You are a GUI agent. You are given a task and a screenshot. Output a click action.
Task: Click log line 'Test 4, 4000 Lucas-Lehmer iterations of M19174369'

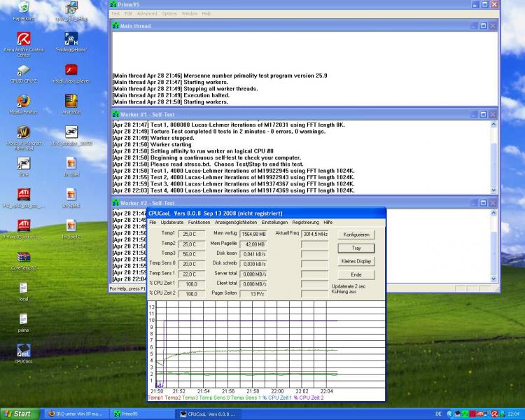233,190
